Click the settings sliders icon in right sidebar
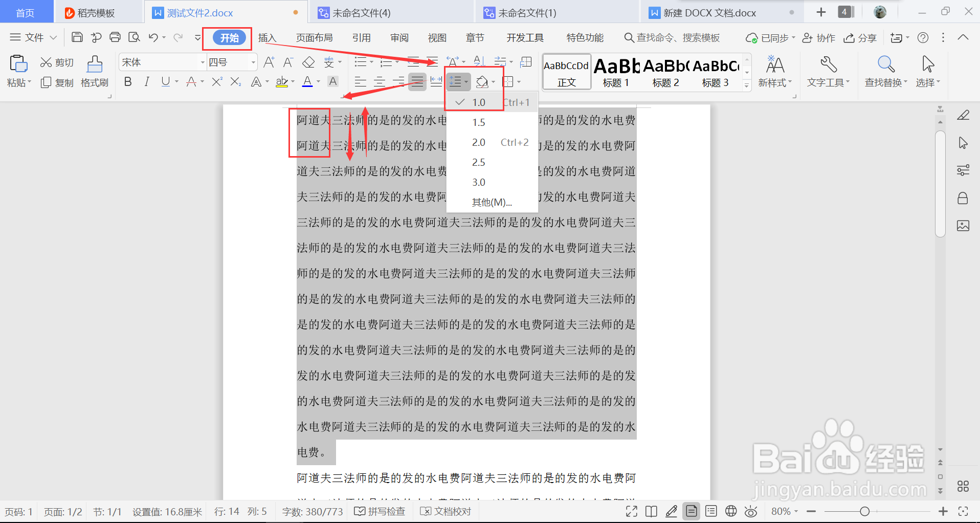Screen dimensions: 980x523 [963, 170]
